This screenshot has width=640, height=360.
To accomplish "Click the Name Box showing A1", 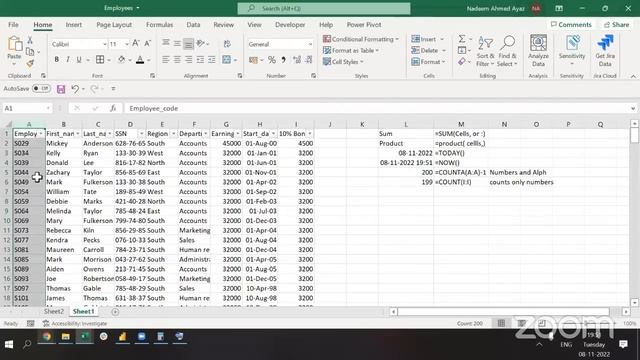I will pos(27,108).
